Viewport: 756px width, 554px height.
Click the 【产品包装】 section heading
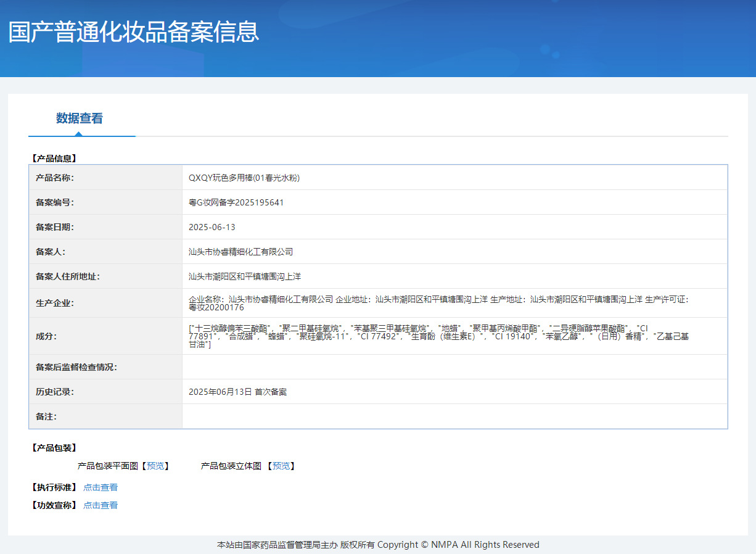[x=54, y=448]
